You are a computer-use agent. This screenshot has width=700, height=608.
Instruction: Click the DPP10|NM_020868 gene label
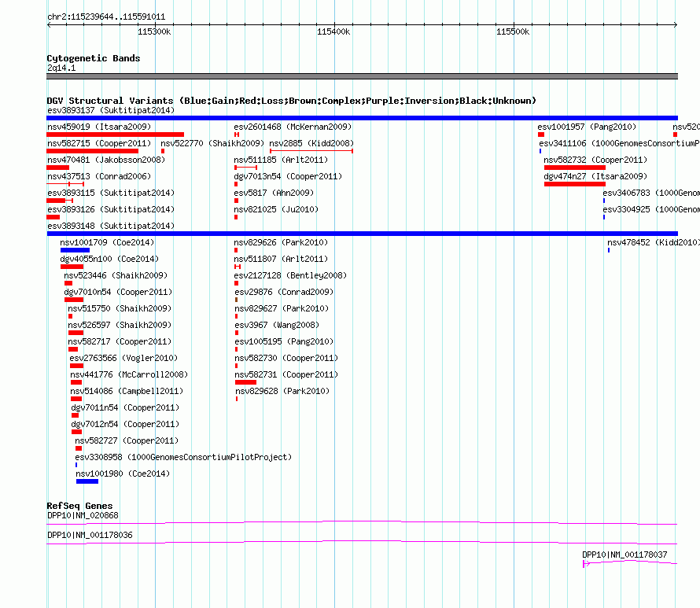pos(83,515)
